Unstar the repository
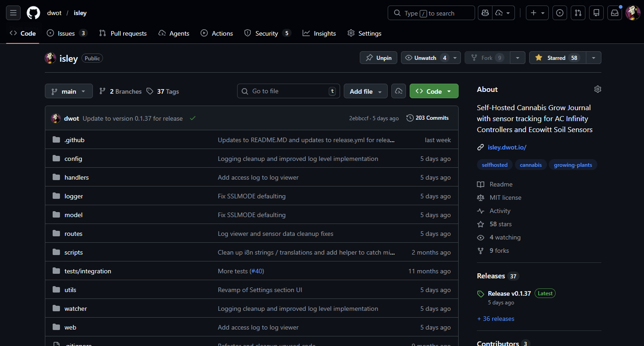This screenshot has width=644, height=346. pos(557,58)
